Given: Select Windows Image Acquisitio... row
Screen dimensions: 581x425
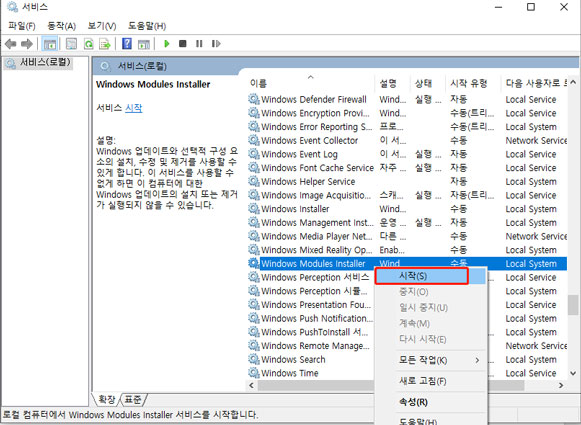Looking at the screenshot, I should click(x=407, y=195).
